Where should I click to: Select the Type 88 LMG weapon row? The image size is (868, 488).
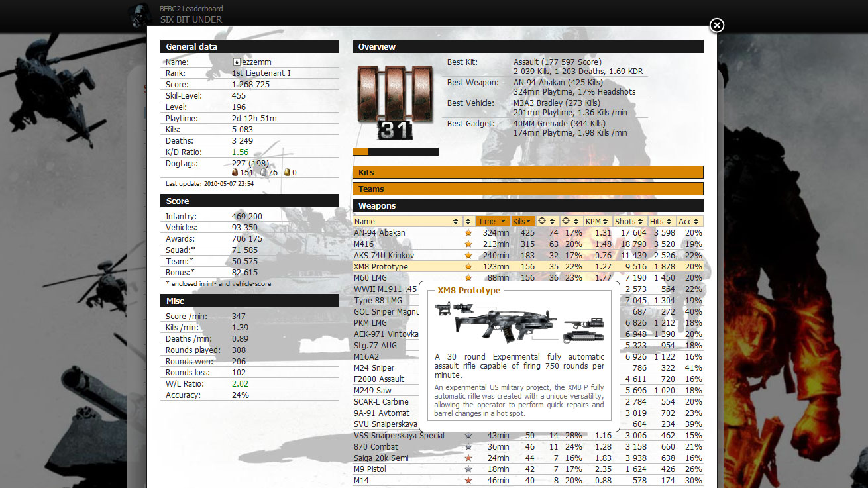[386, 301]
